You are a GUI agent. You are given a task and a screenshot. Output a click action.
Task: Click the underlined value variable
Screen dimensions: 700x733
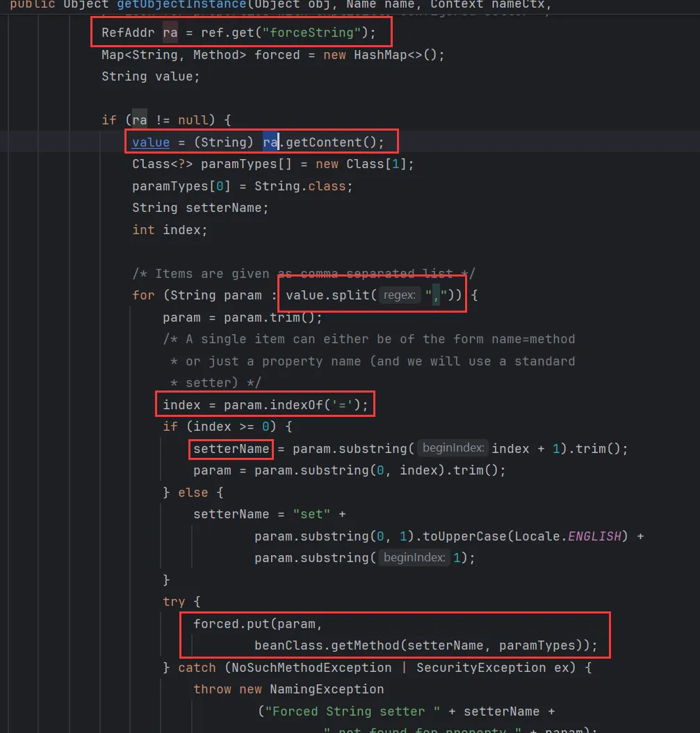click(x=151, y=142)
